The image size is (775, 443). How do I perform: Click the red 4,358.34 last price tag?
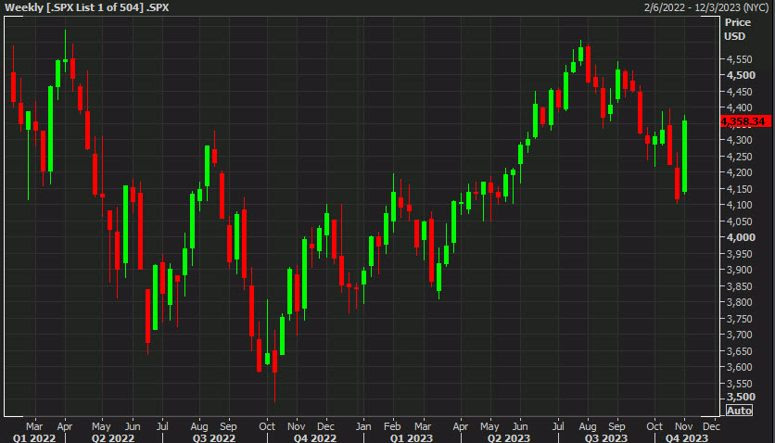pyautogui.click(x=743, y=121)
